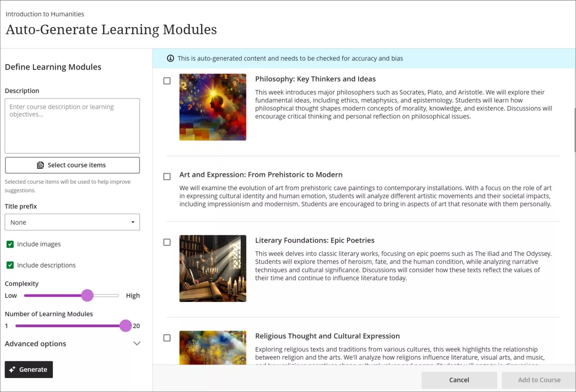Click the Cancel button
The height and width of the screenshot is (392, 576).
[x=459, y=380]
